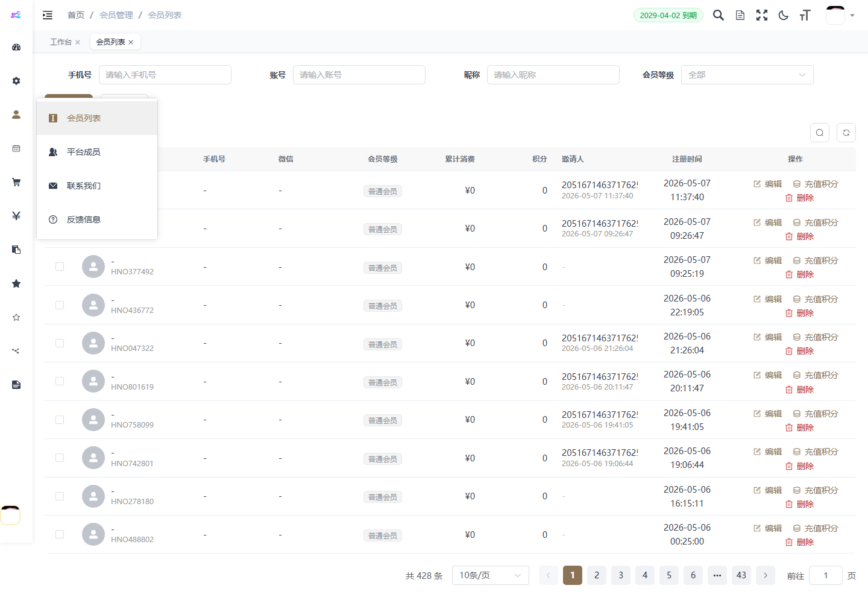868x597 pixels.
Task: Delete member HNO488802
Action: [799, 542]
